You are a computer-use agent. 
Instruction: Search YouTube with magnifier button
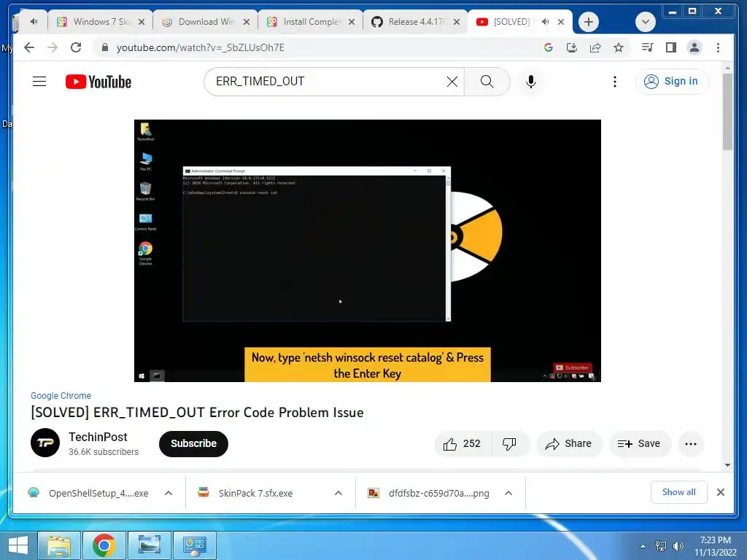click(x=487, y=82)
